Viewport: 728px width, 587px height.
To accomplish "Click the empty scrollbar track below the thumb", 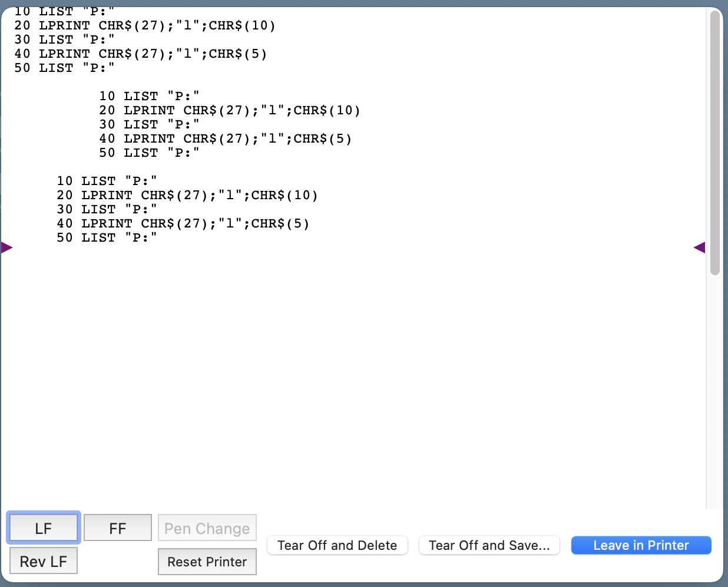I will [714, 389].
